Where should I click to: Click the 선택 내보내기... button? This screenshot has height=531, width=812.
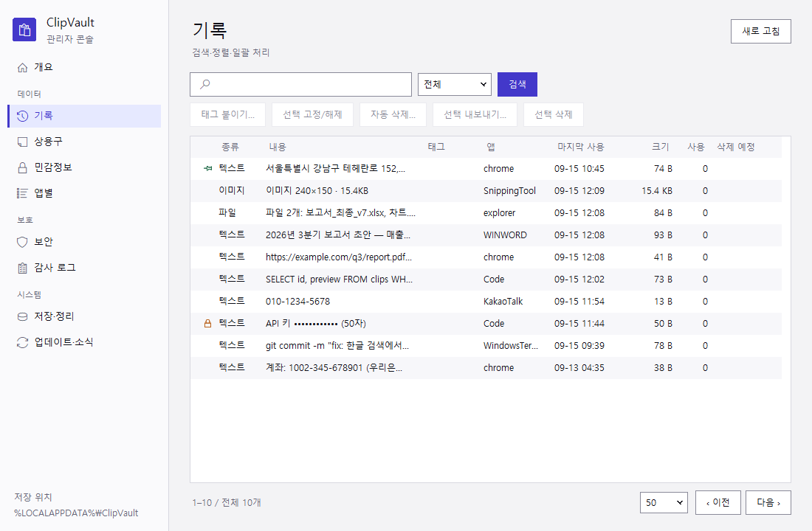click(x=475, y=114)
